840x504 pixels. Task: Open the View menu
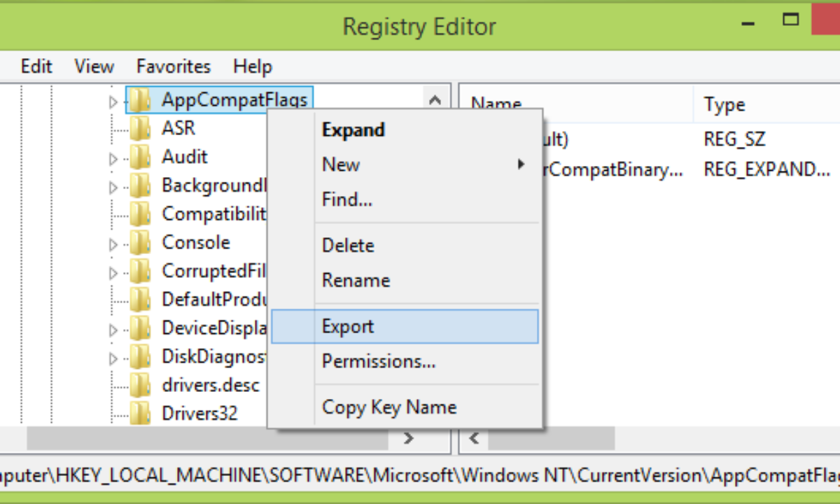coord(94,66)
